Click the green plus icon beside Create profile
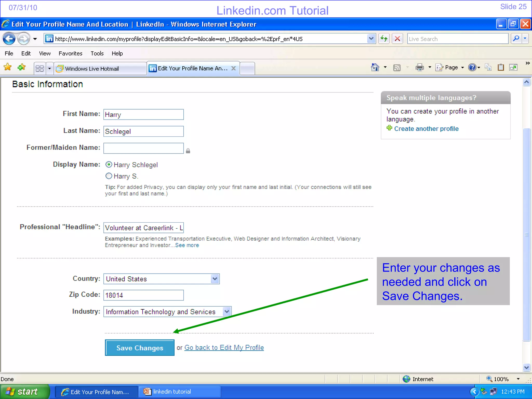This screenshot has width=532, height=399. 389,128
